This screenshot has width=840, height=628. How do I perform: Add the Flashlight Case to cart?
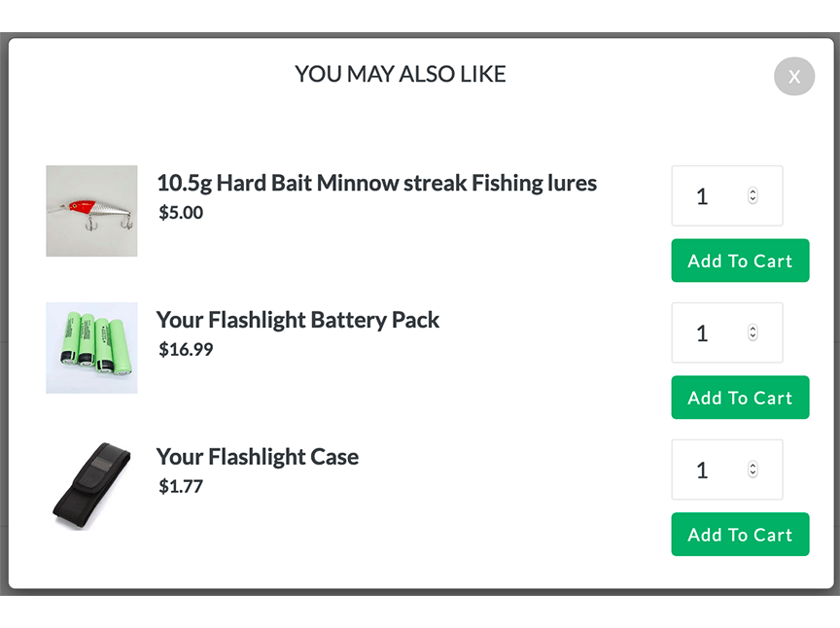[740, 535]
